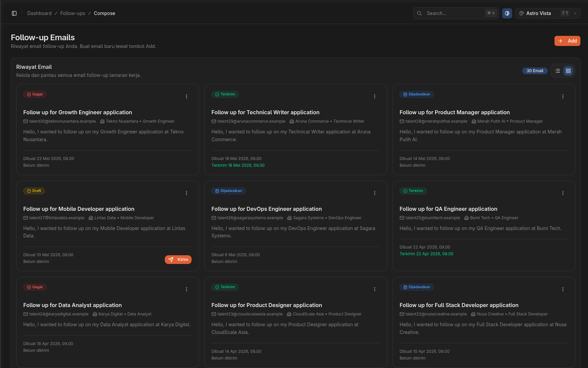Click 'Terkirim 22 Apr 2026, 09.00' timestamp

tap(426, 254)
